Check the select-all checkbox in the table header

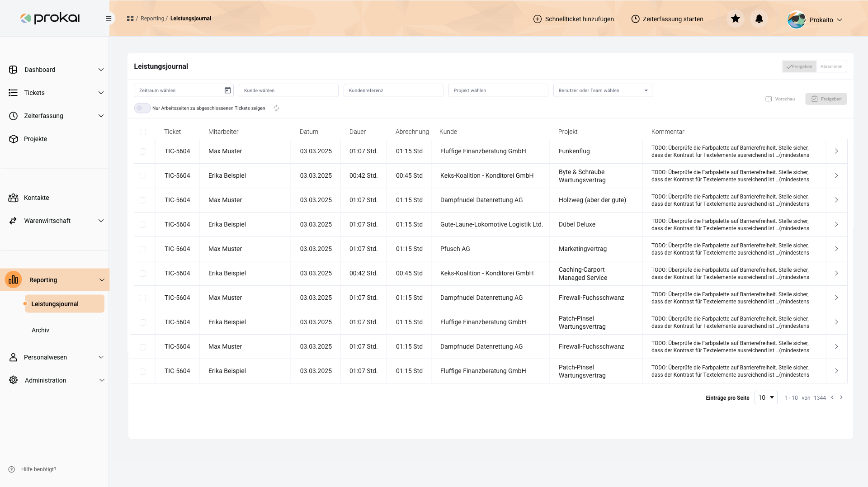[x=143, y=132]
